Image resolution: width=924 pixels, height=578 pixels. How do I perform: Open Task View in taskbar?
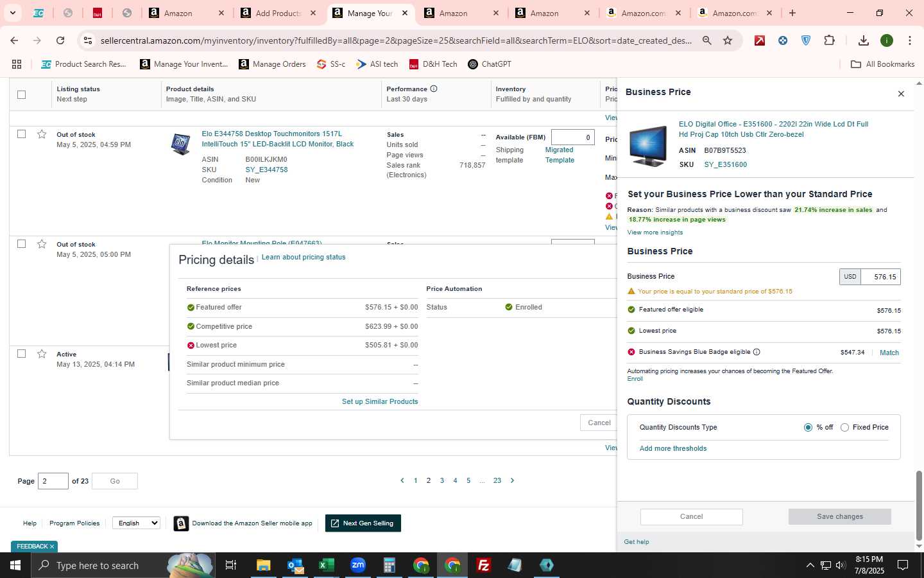[x=230, y=565]
